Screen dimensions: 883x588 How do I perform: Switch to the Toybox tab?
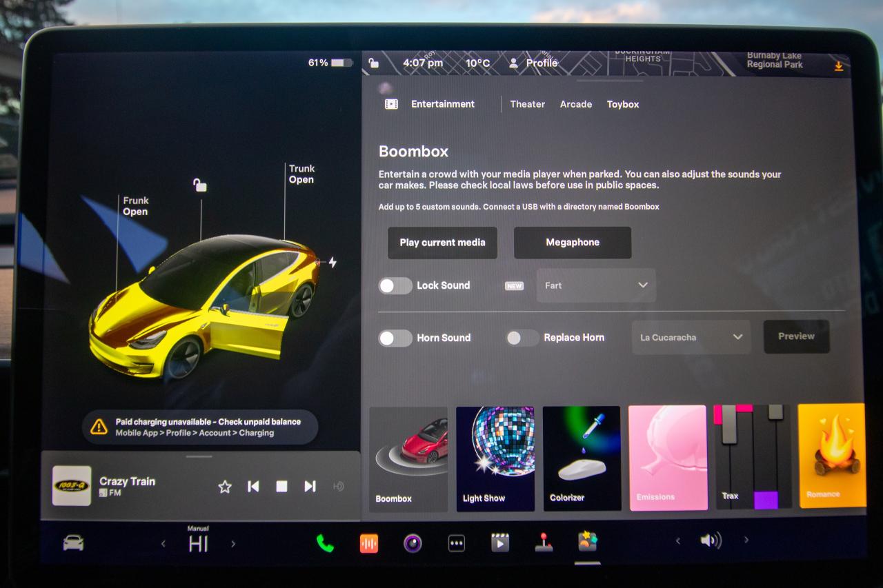(623, 104)
